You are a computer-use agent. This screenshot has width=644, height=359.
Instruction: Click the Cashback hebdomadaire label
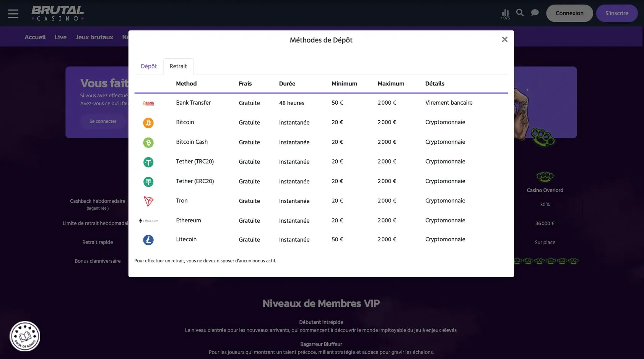98,201
